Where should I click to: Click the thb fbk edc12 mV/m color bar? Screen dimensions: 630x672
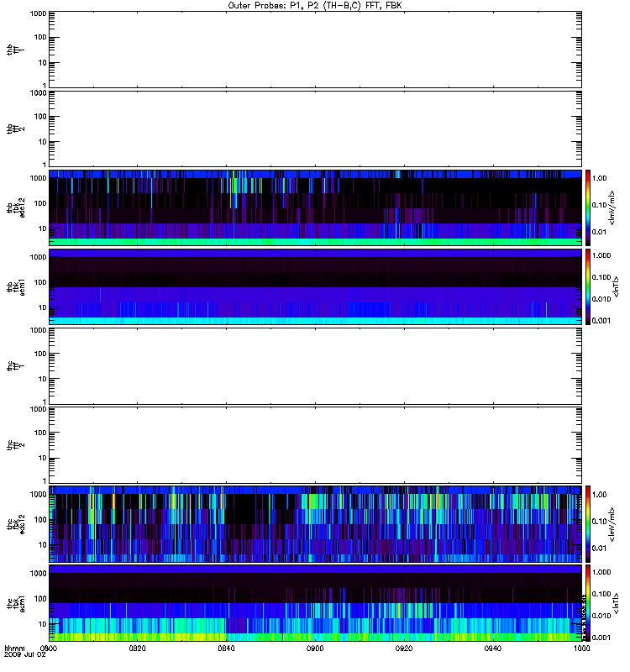(588, 207)
